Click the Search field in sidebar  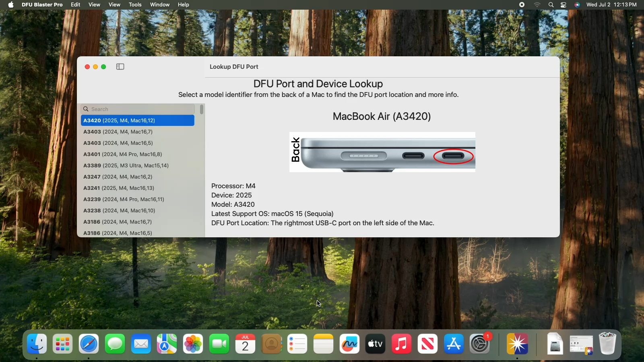coord(139,109)
